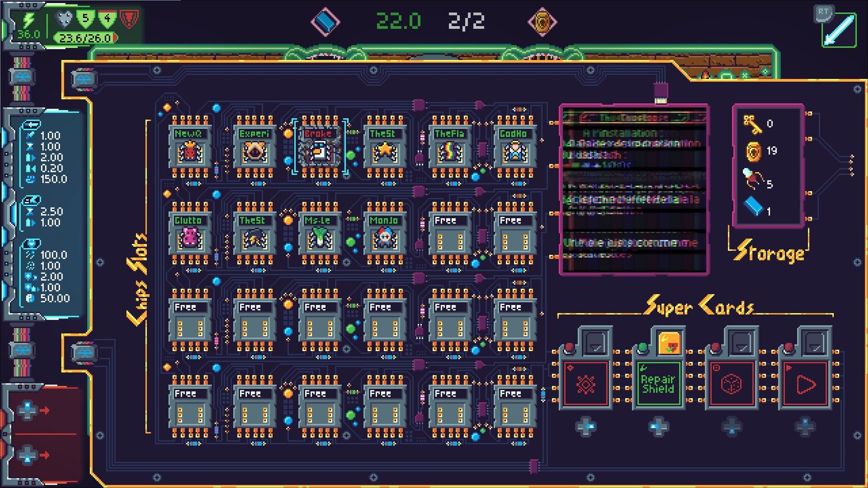Toggle the empty slot above red gear card
Screen dimensions: 868x488
coord(596,343)
